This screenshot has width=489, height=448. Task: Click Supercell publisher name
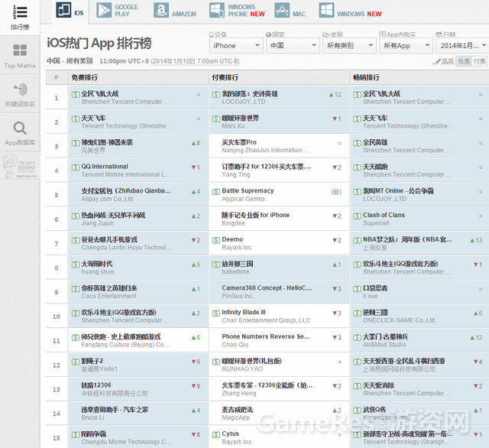(x=376, y=223)
